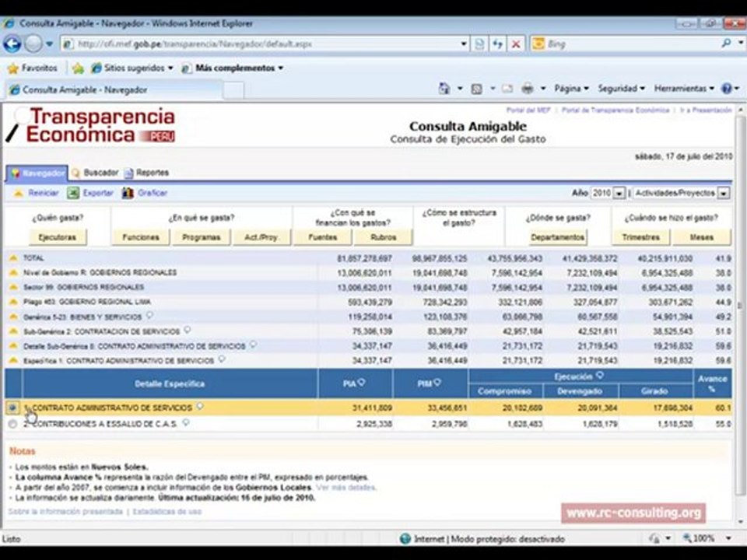
Task: Click the Refresh arrows icon
Action: tap(498, 44)
